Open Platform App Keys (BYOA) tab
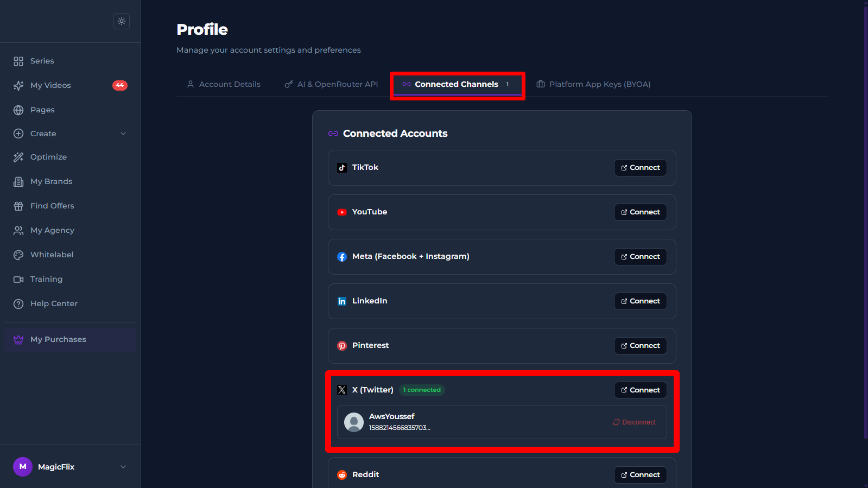This screenshot has width=868, height=488. tap(593, 84)
